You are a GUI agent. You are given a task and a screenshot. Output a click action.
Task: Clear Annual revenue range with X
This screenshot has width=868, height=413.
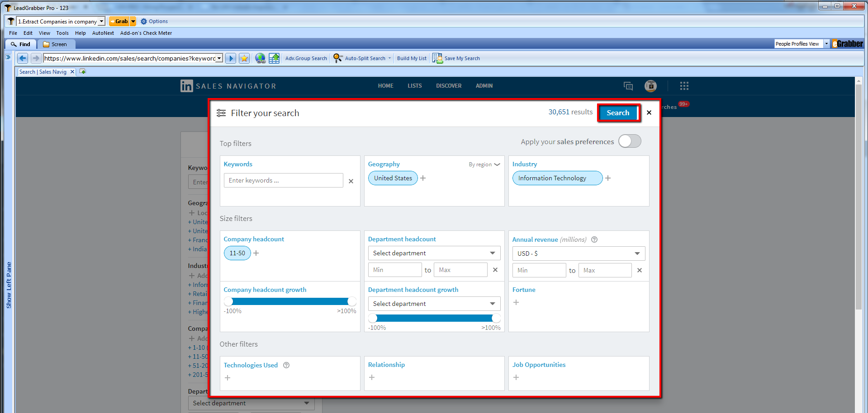pyautogui.click(x=640, y=270)
